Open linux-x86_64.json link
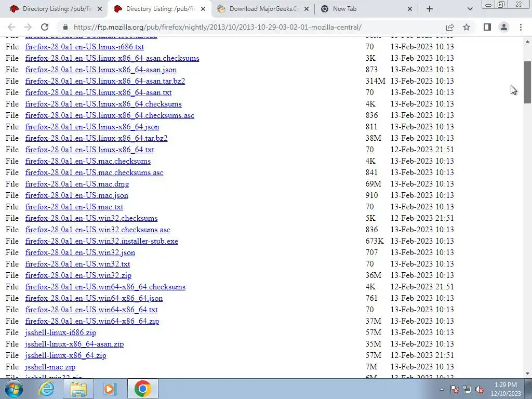 92,127
